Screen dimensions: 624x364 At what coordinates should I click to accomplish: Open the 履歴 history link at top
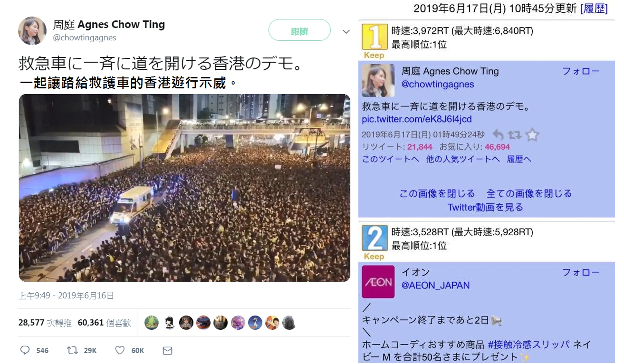tap(594, 8)
